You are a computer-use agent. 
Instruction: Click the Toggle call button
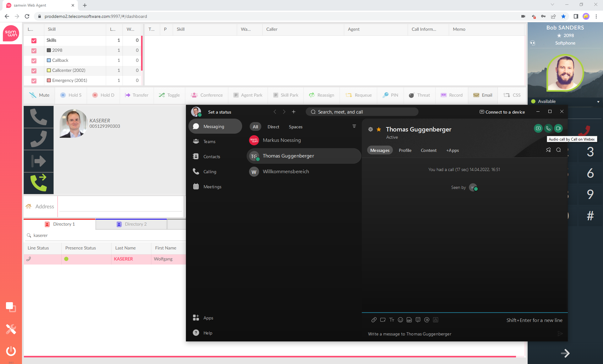point(169,95)
